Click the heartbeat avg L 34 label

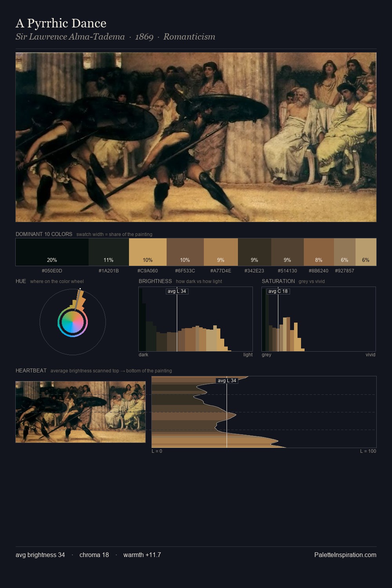227,381
